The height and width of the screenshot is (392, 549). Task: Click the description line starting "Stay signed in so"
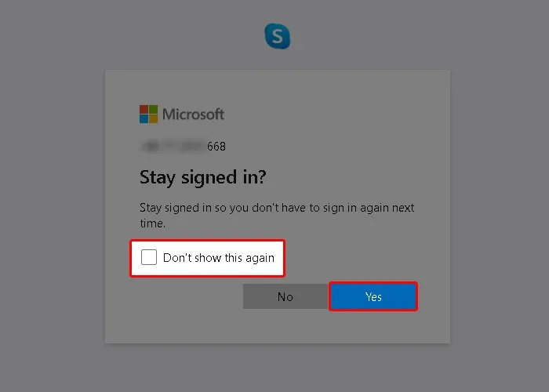pos(277,208)
